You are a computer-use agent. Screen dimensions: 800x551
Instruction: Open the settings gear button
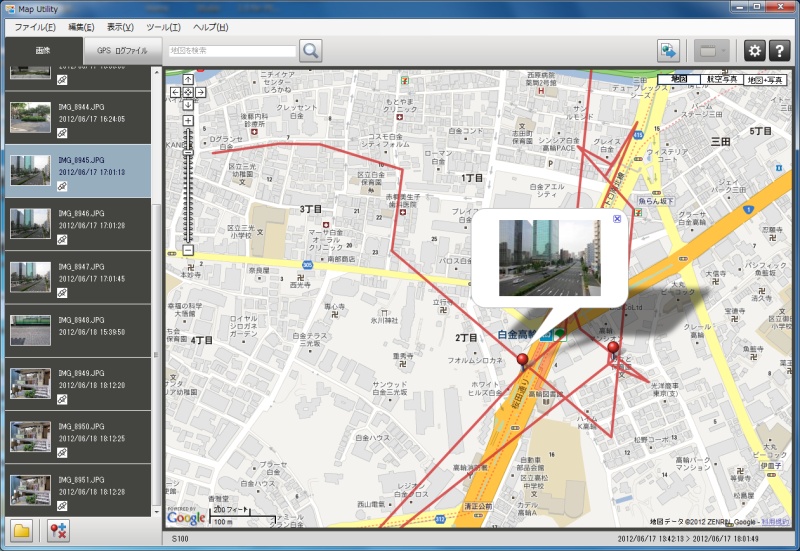click(x=754, y=51)
